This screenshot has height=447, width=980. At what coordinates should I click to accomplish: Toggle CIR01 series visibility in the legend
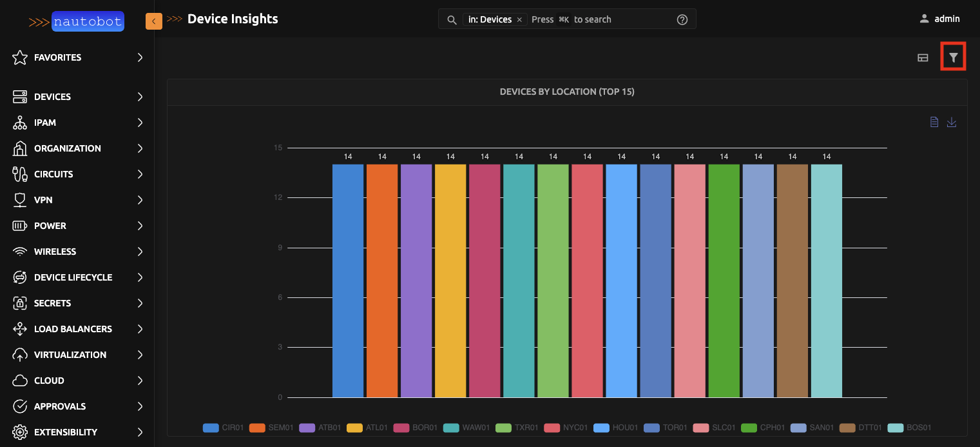(223, 428)
